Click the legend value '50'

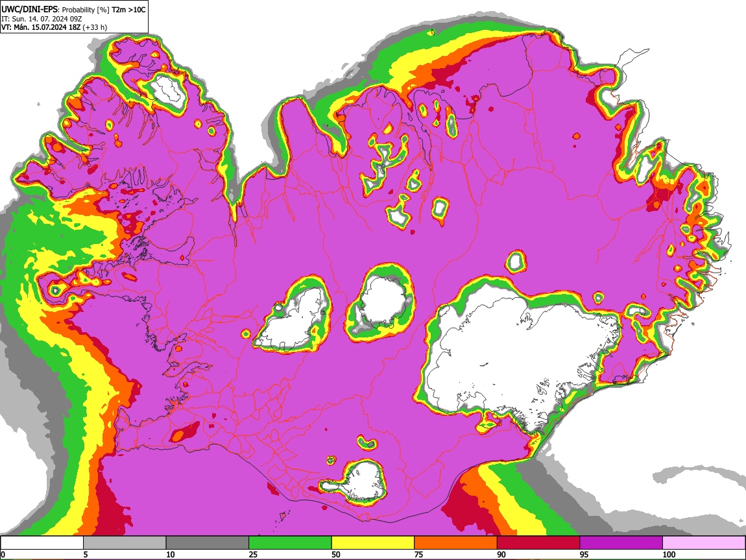(x=336, y=554)
